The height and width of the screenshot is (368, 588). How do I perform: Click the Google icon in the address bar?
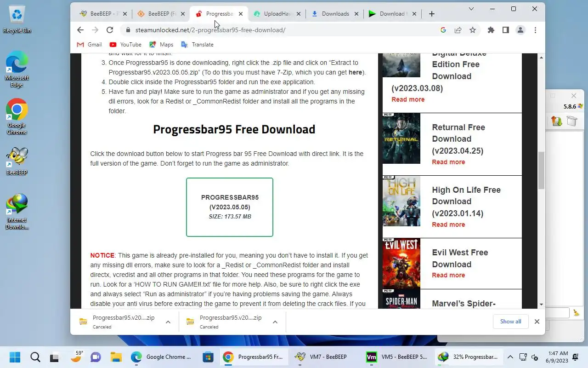pyautogui.click(x=443, y=30)
